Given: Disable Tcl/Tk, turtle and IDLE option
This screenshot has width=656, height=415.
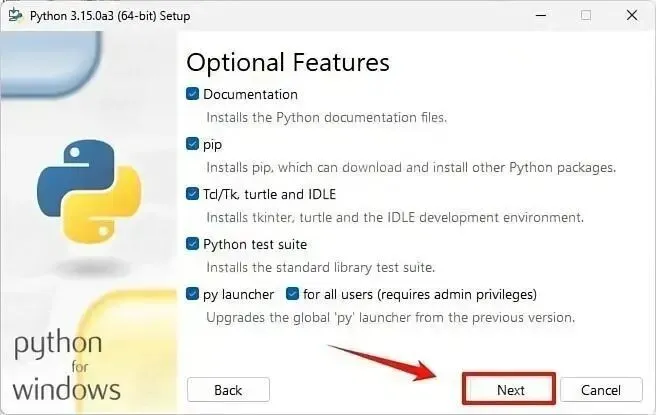Looking at the screenshot, I should [192, 194].
